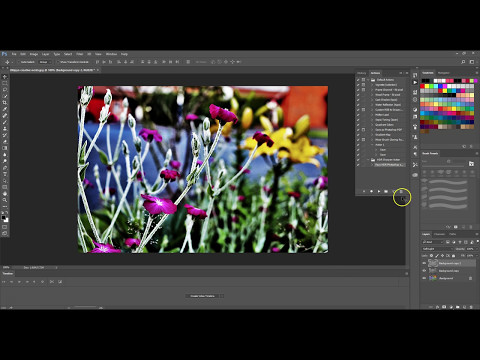Viewport: 480px width, 360px height.
Task: Toggle visibility of the Background copy 2 layer
Action: pos(424,263)
